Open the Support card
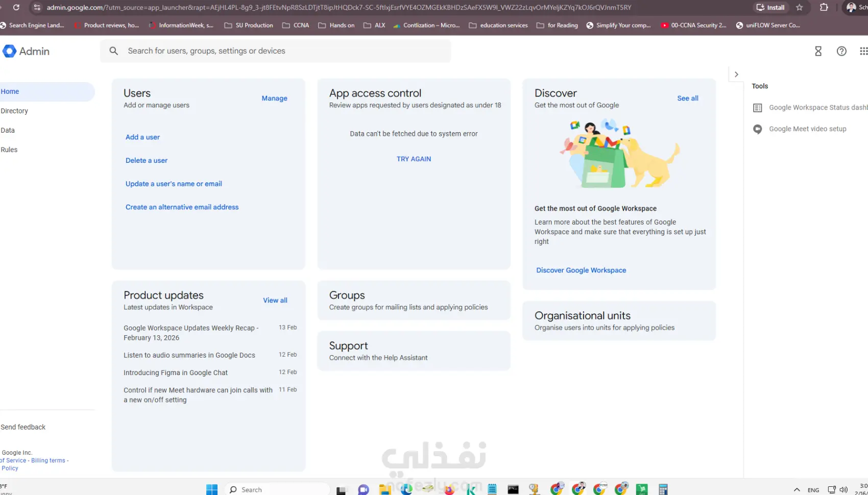Image resolution: width=868 pixels, height=495 pixels. click(414, 351)
